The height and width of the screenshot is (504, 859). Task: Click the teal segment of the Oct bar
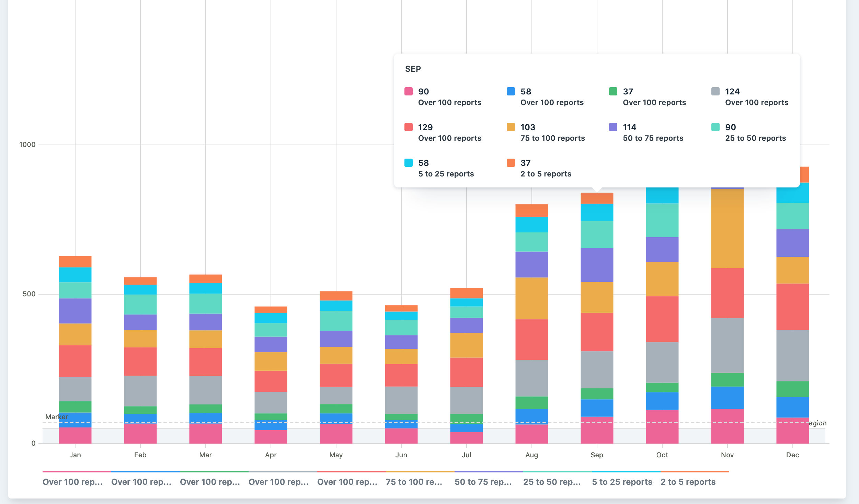[x=662, y=220]
